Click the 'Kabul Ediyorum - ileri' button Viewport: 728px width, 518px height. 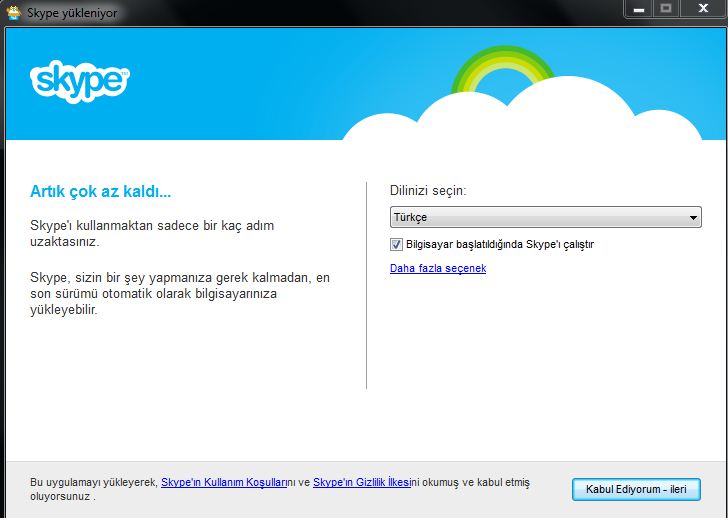click(636, 489)
